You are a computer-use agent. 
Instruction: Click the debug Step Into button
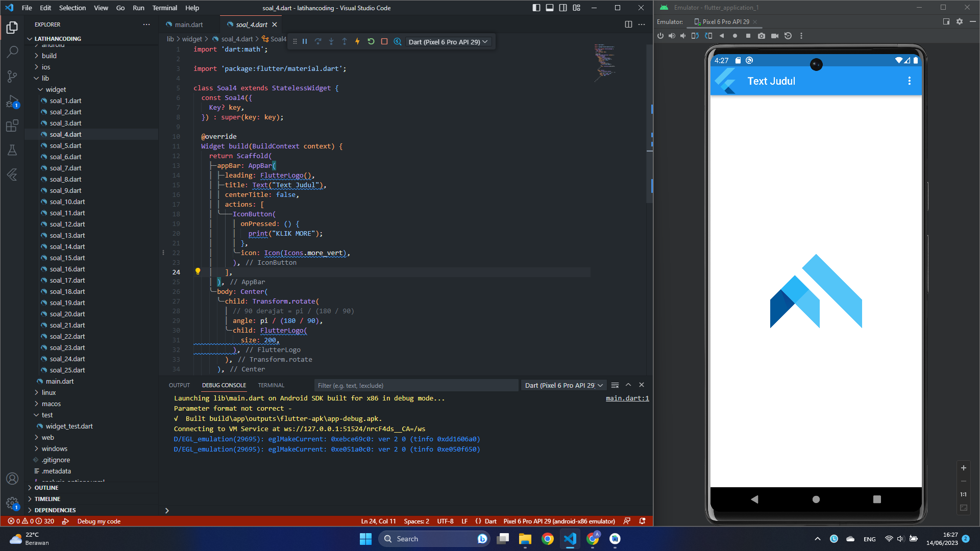(331, 42)
